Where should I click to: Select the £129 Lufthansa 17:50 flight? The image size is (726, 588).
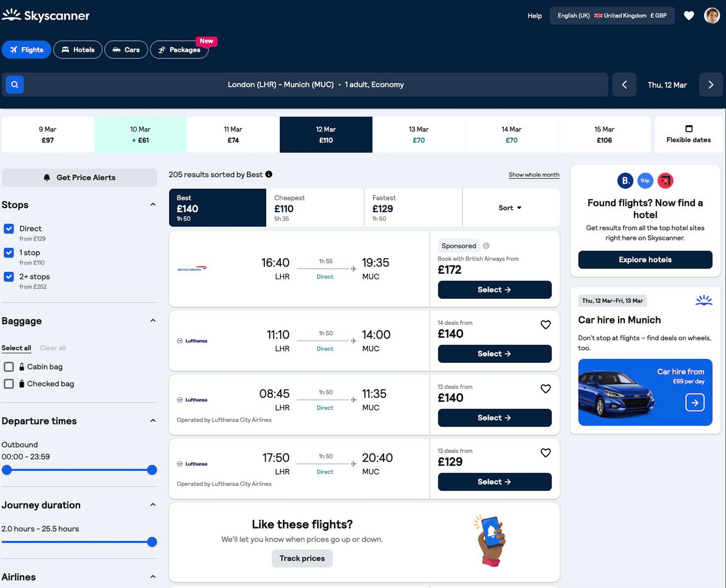(495, 482)
